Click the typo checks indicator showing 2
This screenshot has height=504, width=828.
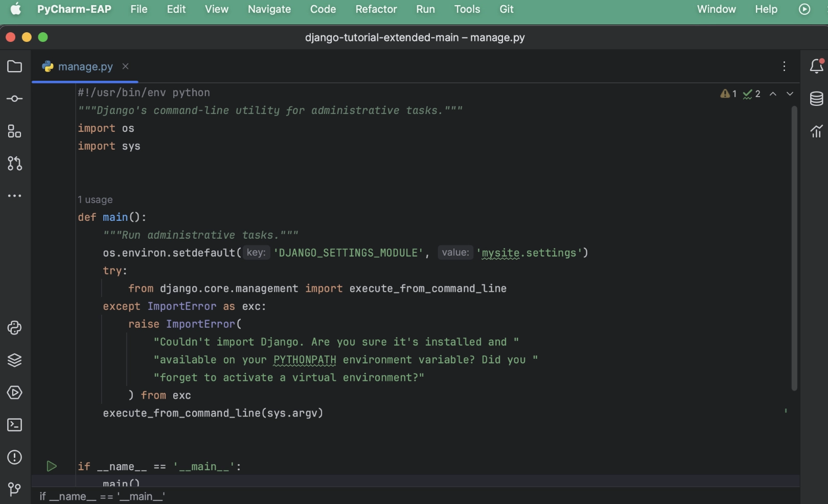(752, 94)
